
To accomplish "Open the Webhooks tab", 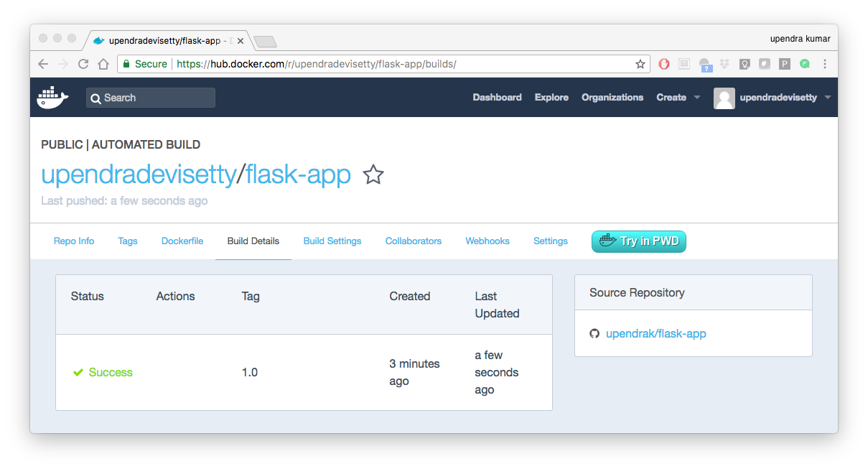I will pos(487,241).
